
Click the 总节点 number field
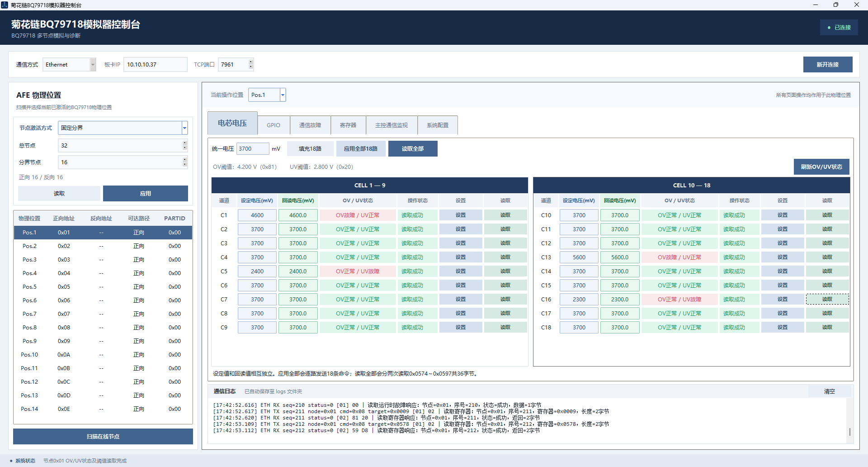[x=120, y=146]
